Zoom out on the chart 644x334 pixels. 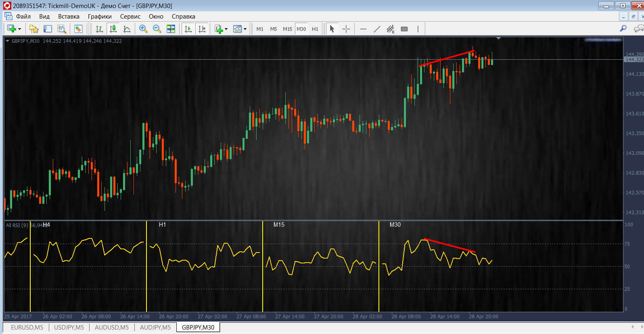coord(157,29)
